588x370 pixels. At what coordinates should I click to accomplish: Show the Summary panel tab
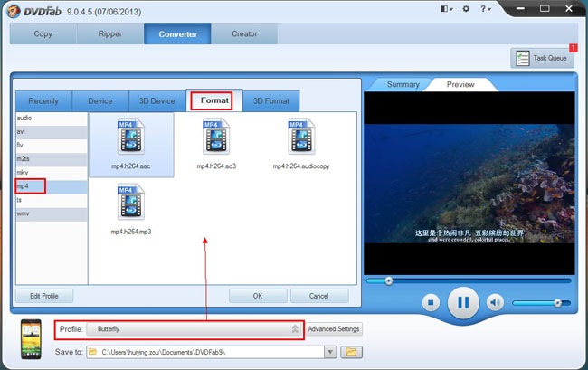click(x=403, y=84)
